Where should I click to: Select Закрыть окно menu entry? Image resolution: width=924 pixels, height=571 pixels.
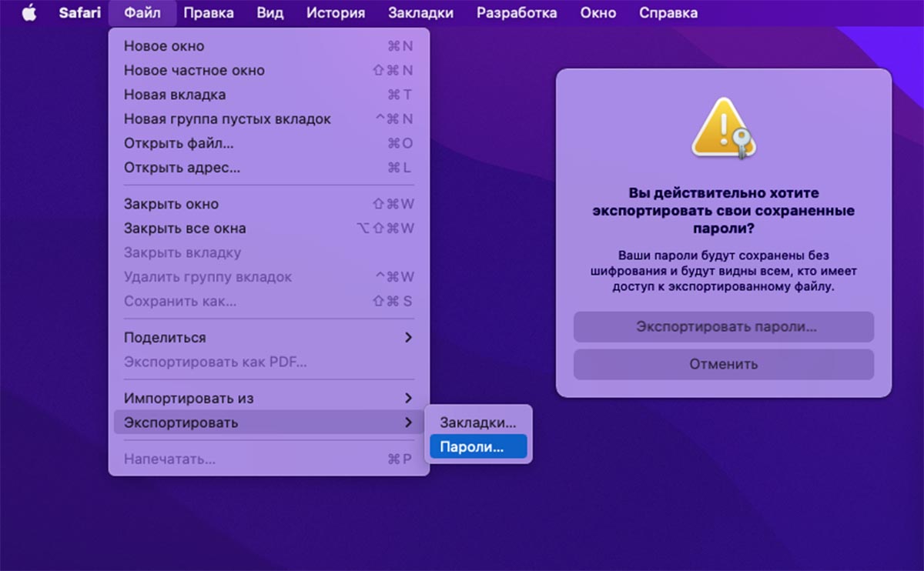pos(269,204)
